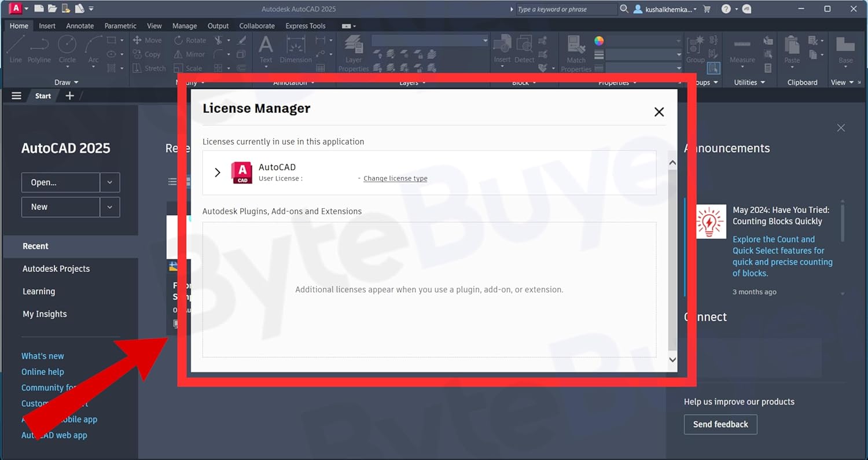The height and width of the screenshot is (460, 868).
Task: Click the AutoCAD product icon in License Manager
Action: [241, 172]
